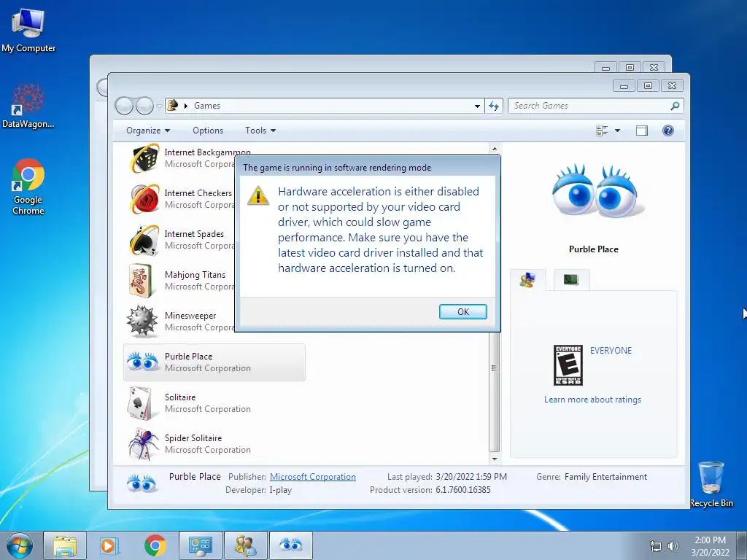
Task: Maximize the background window behind Games
Action: 630,68
